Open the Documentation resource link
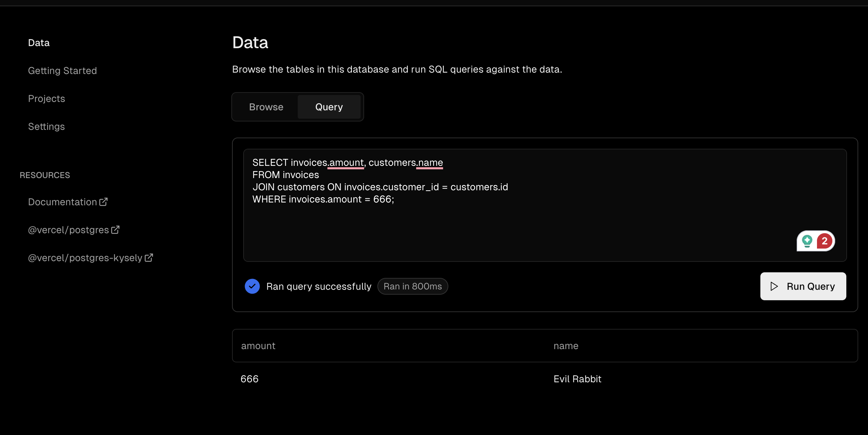This screenshot has height=435, width=868. (62, 202)
